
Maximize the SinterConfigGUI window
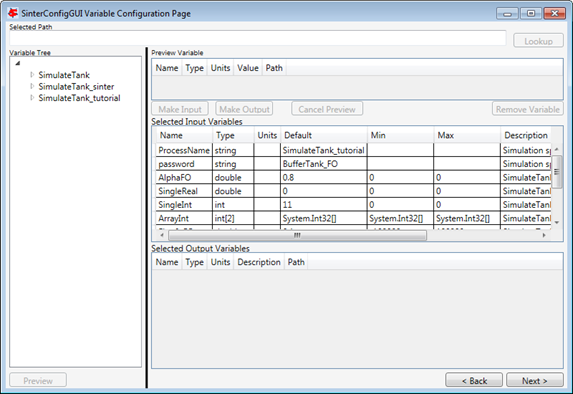pos(531,14)
